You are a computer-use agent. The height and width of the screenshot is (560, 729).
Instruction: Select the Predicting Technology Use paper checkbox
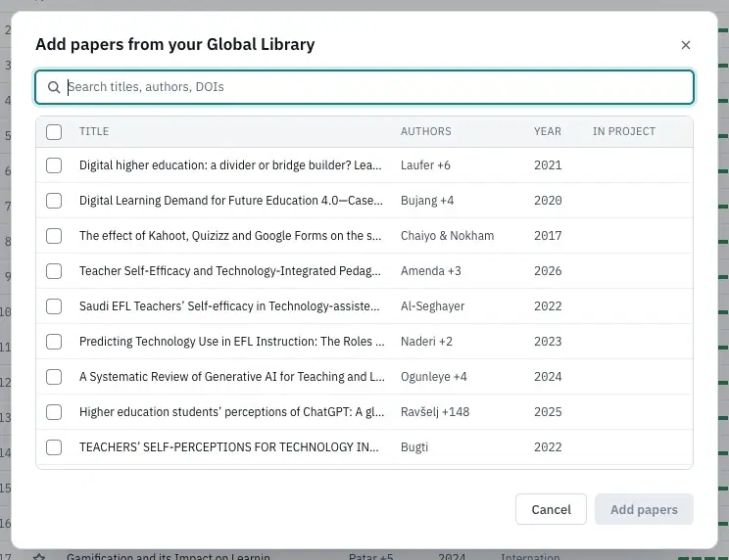point(54,342)
